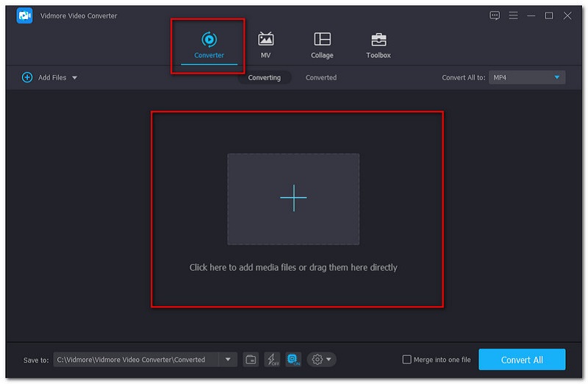Enable Merge into one file checkbox
Viewport: 588px width, 384px height.
pyautogui.click(x=407, y=360)
